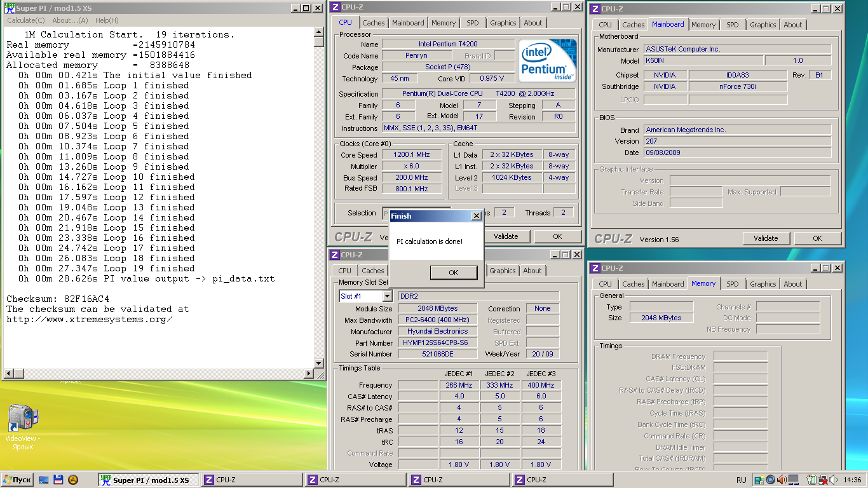Click OK in the Mainboard CPU-Z window
This screenshot has height=488, width=868.
pyautogui.click(x=817, y=238)
